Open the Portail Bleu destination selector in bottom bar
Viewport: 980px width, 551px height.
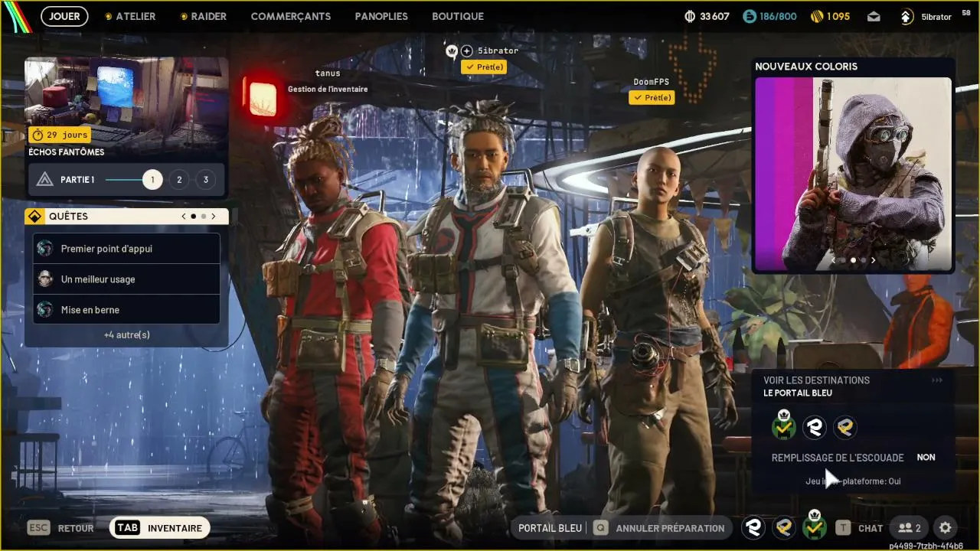pos(550,528)
